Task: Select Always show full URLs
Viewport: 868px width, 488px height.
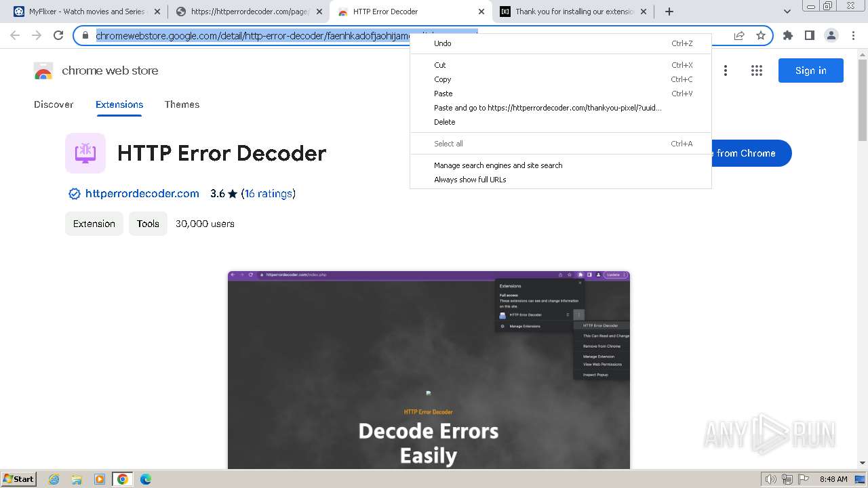Action: (x=561, y=180)
